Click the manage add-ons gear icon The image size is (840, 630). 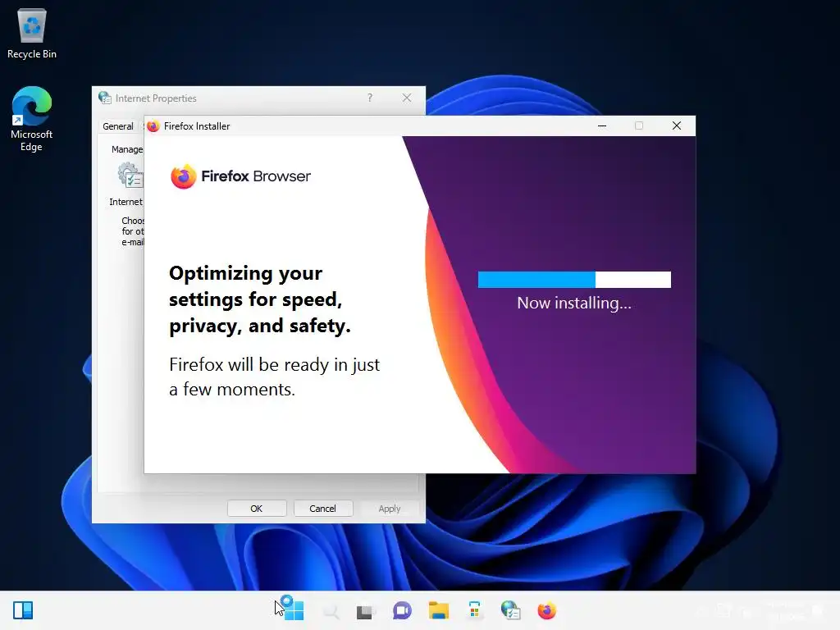[130, 175]
